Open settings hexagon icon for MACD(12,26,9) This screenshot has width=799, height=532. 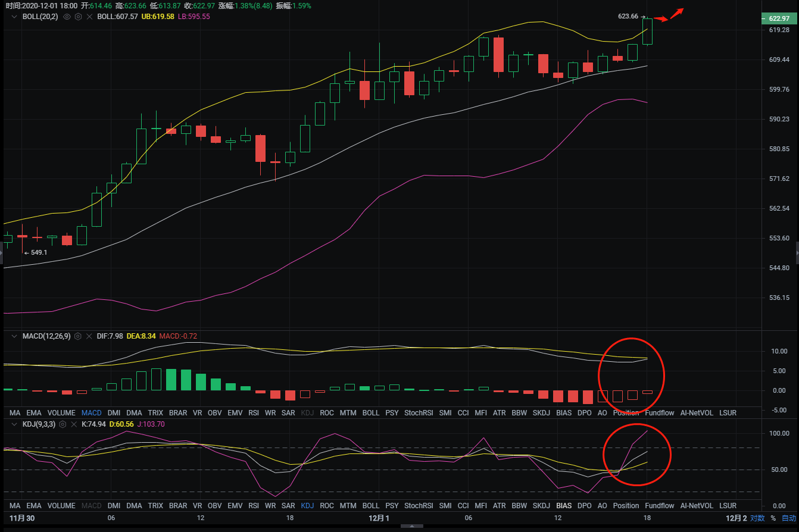click(x=77, y=336)
